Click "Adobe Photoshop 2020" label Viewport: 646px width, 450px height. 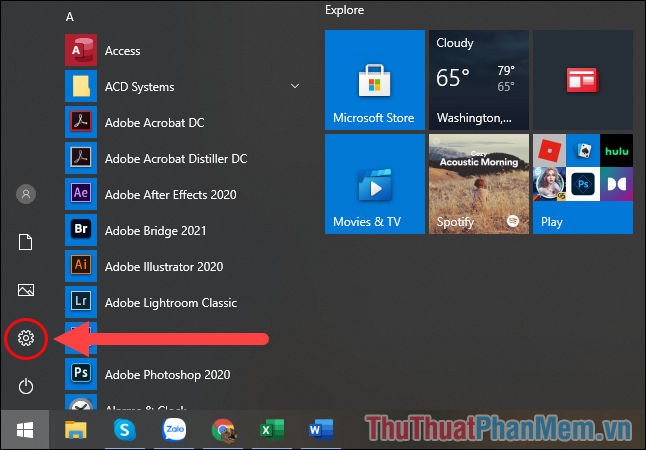coord(167,375)
